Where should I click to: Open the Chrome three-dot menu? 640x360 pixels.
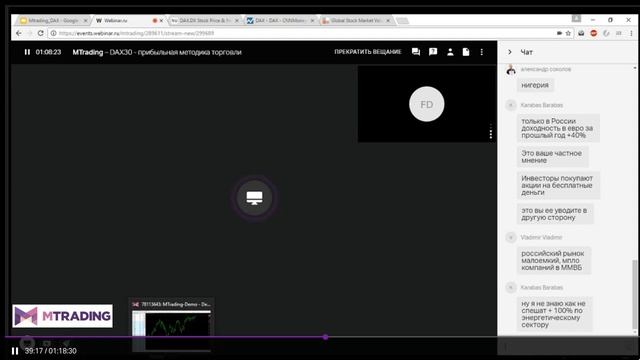pos(631,33)
